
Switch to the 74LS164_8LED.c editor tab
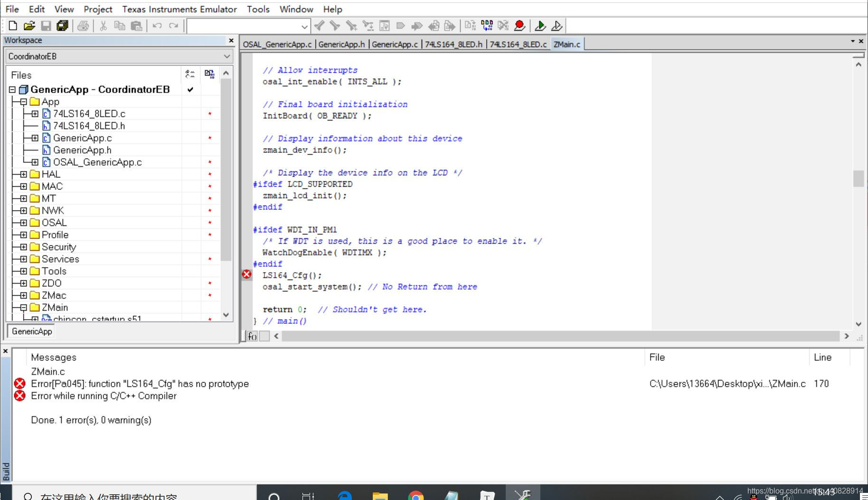click(518, 44)
